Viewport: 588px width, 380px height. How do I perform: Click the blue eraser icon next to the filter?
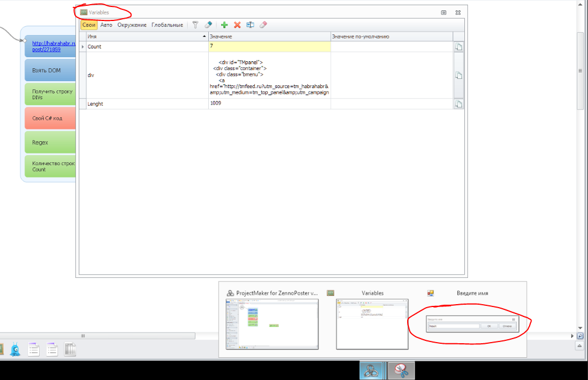208,25
